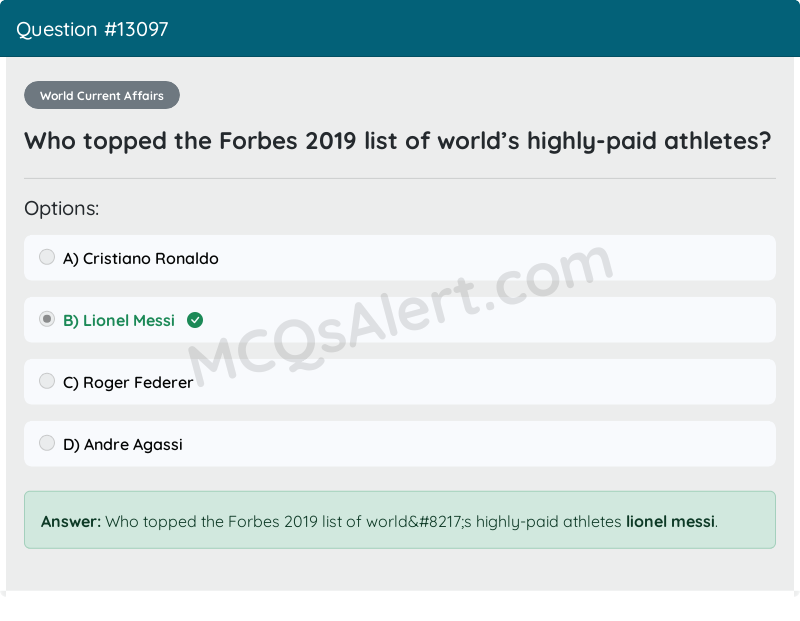Click the green checkmark beside Lionel Messi
800x621 pixels.
click(x=195, y=320)
